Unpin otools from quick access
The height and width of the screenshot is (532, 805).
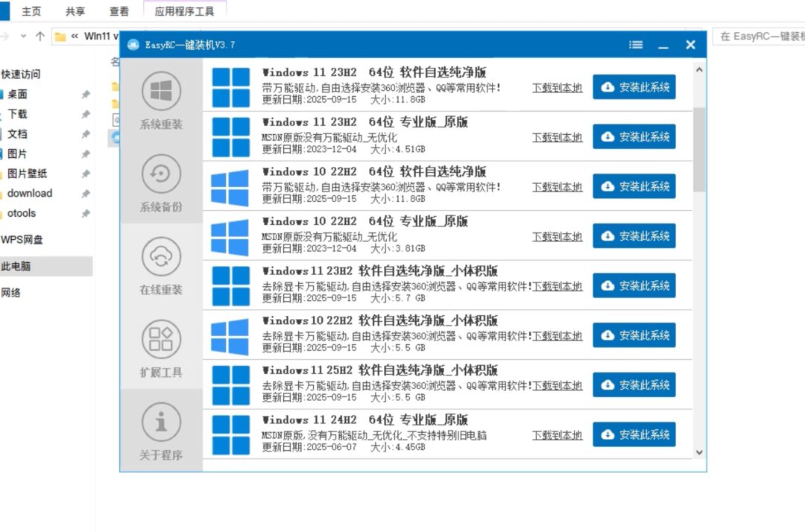86,213
